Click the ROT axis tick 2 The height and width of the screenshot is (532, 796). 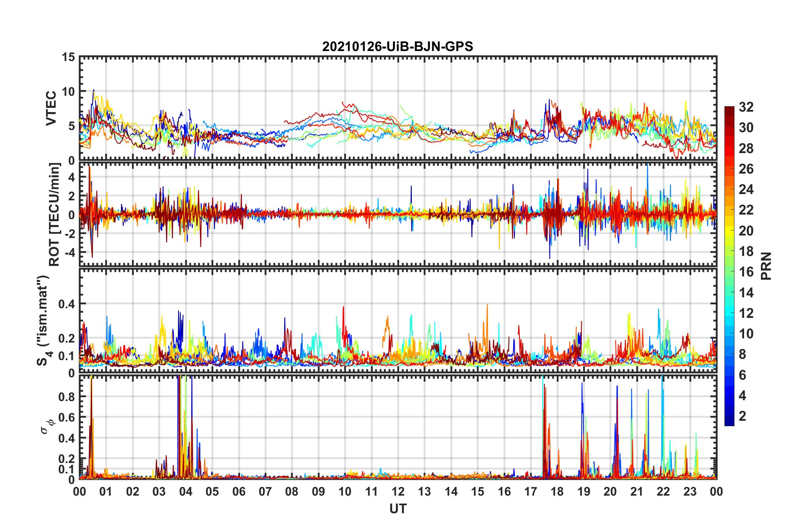pos(72,196)
